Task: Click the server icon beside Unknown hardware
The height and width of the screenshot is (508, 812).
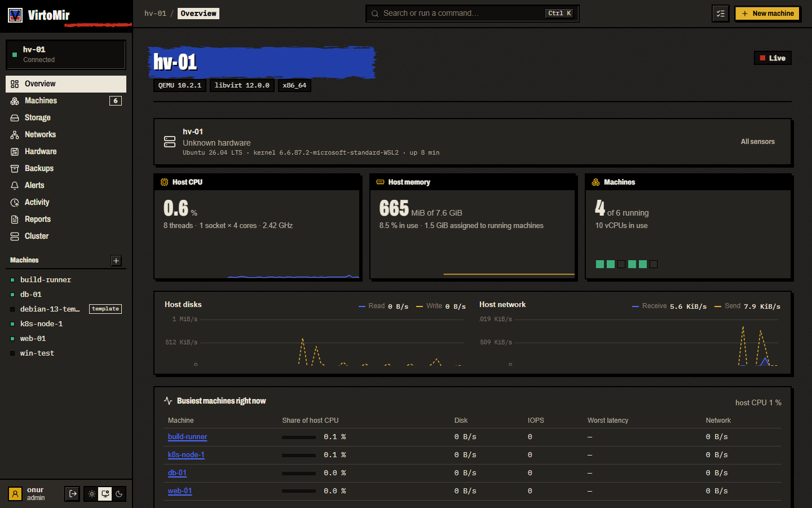Action: tap(170, 142)
